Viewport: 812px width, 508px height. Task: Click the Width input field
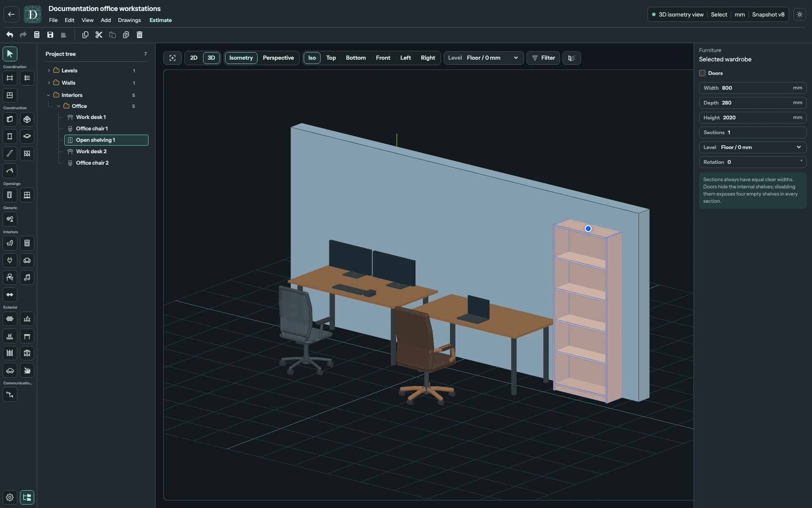tap(753, 88)
